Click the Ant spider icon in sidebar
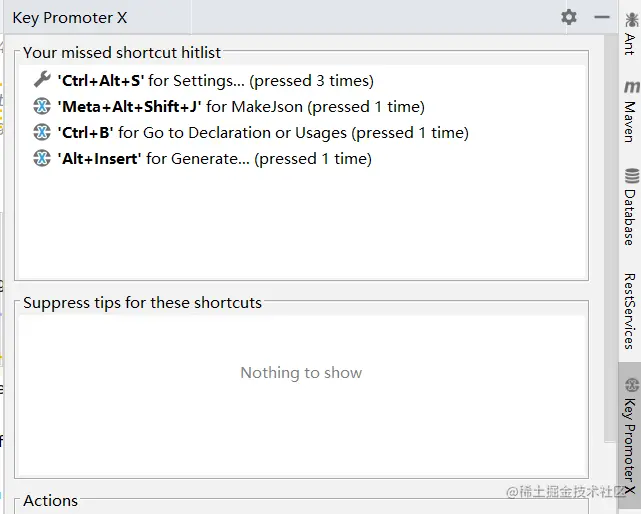Screen dimensions: 641x514 (632, 20)
